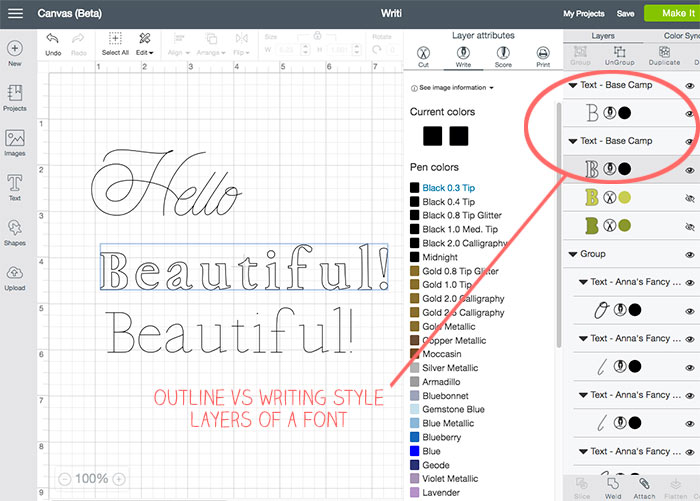Zoom out with the minus icon
This screenshot has width=700, height=501.
point(65,479)
